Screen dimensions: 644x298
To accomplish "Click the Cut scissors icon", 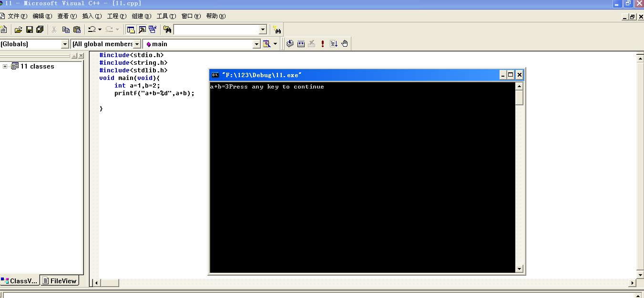I will (x=54, y=30).
